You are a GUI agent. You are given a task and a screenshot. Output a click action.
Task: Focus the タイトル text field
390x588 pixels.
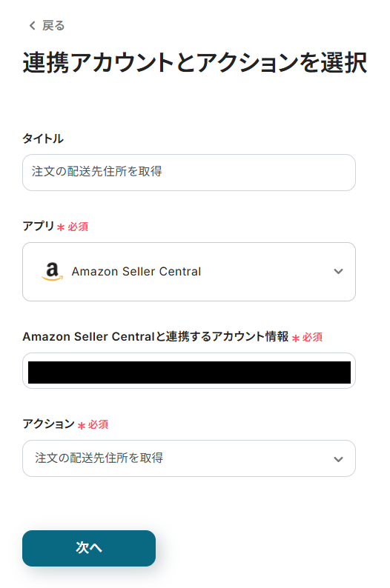click(189, 172)
